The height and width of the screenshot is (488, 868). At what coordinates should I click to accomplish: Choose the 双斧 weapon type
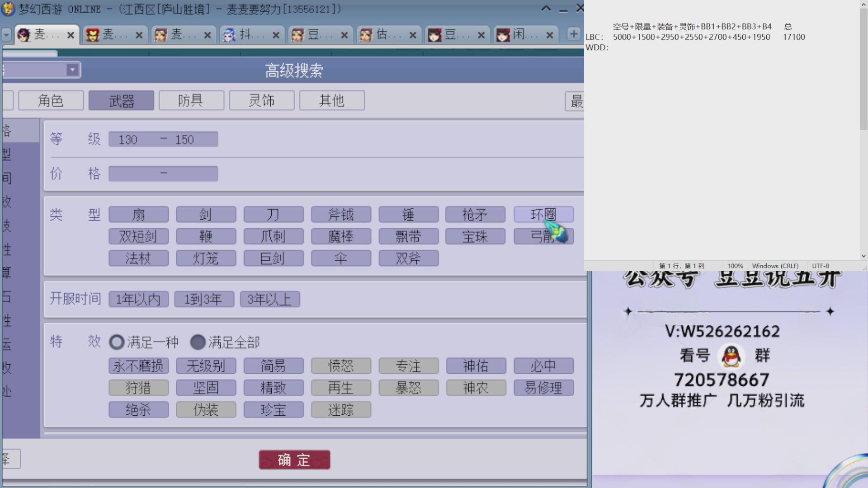pyautogui.click(x=408, y=258)
